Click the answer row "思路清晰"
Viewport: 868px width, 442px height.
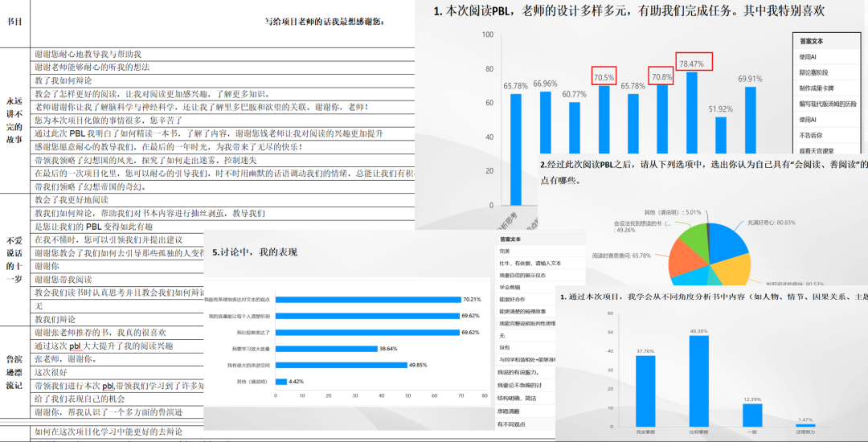(x=526, y=411)
